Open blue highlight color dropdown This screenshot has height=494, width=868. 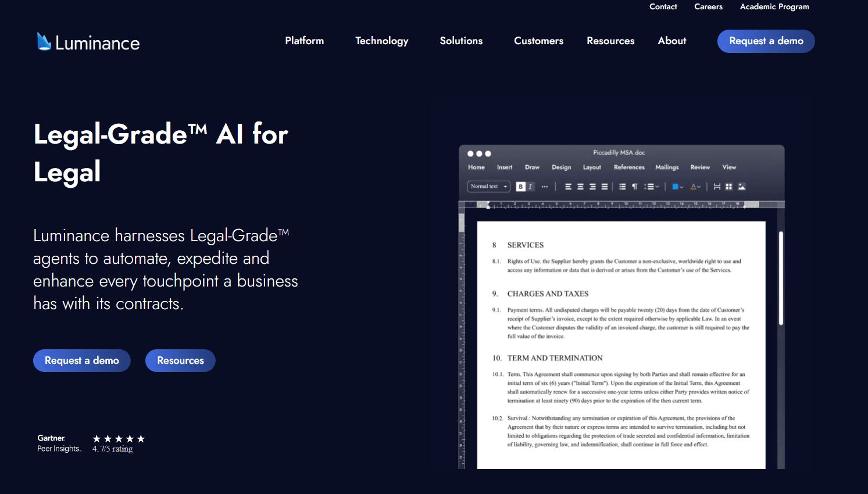tap(678, 187)
